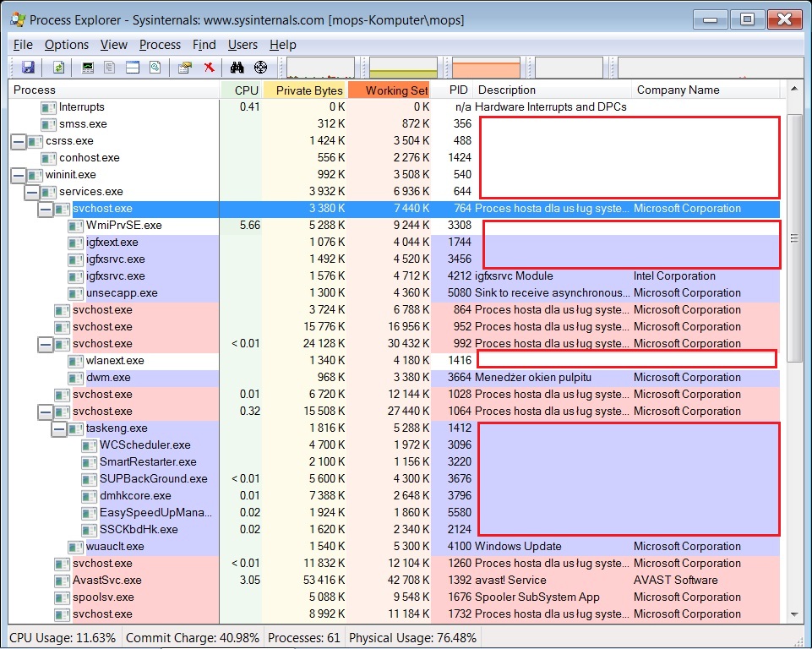Screen dimensions: 812x649
Task: Sort by the Process column header
Action: point(114,90)
